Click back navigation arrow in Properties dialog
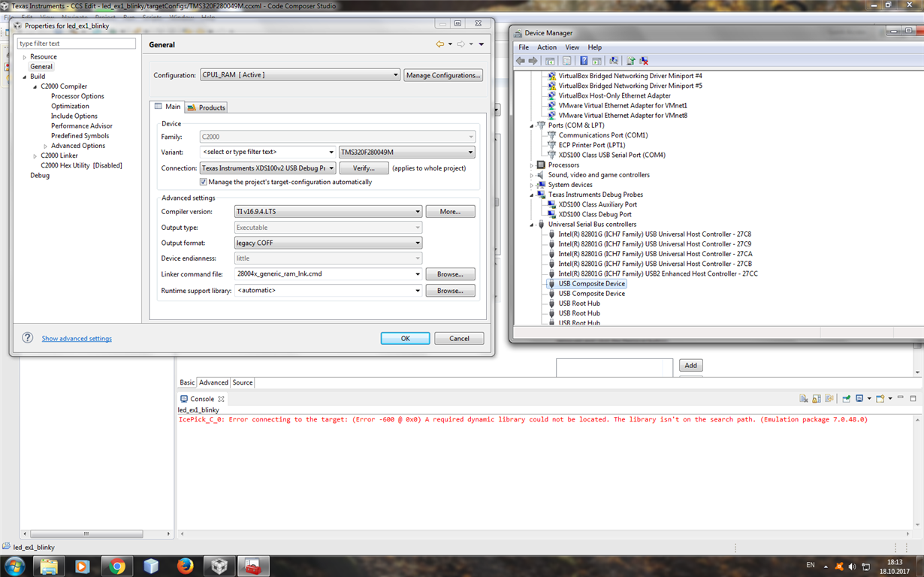This screenshot has height=577, width=924. [440, 44]
